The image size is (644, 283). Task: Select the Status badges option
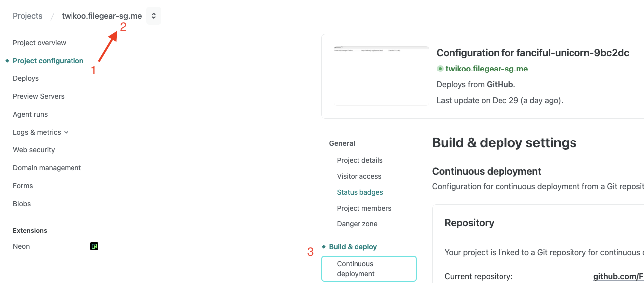[360, 192]
